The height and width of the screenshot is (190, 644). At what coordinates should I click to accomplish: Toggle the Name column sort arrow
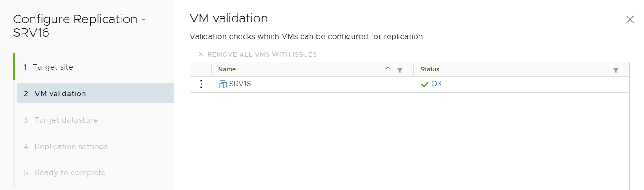point(388,70)
